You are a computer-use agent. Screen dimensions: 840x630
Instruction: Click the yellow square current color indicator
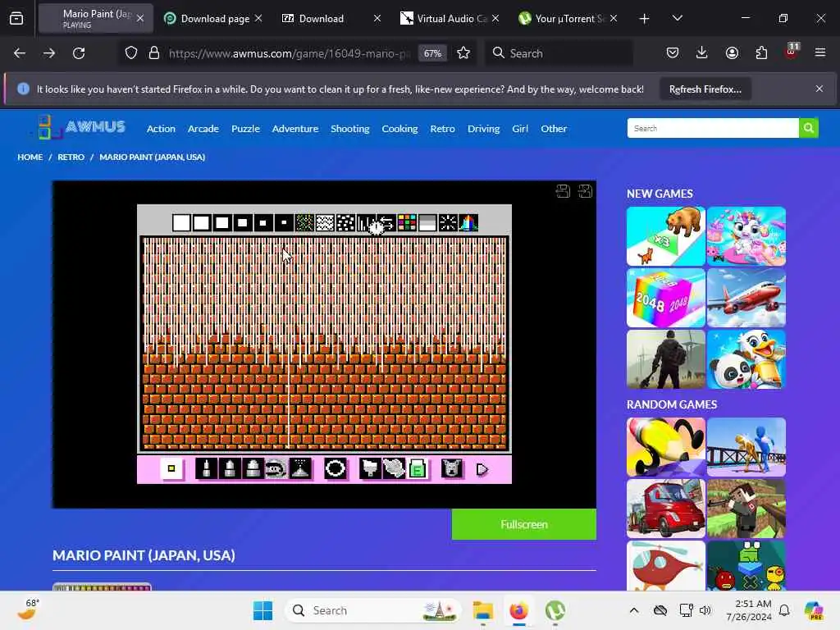[171, 468]
